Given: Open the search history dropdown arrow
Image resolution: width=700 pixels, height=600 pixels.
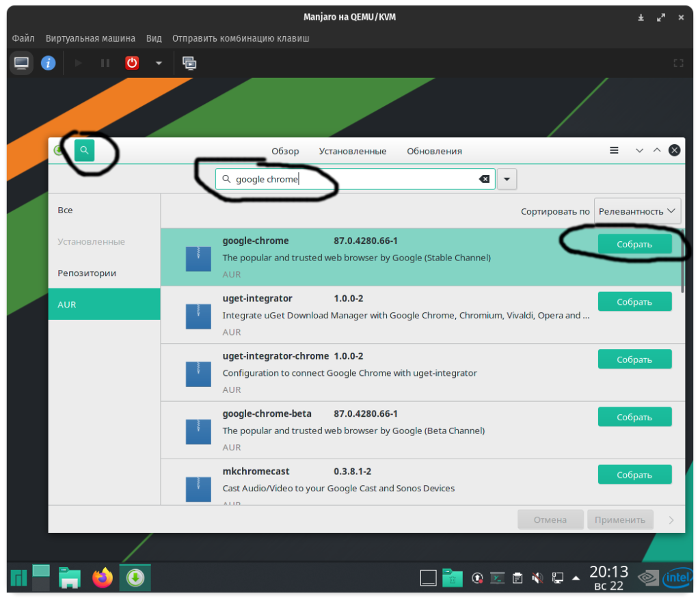Looking at the screenshot, I should coord(507,179).
